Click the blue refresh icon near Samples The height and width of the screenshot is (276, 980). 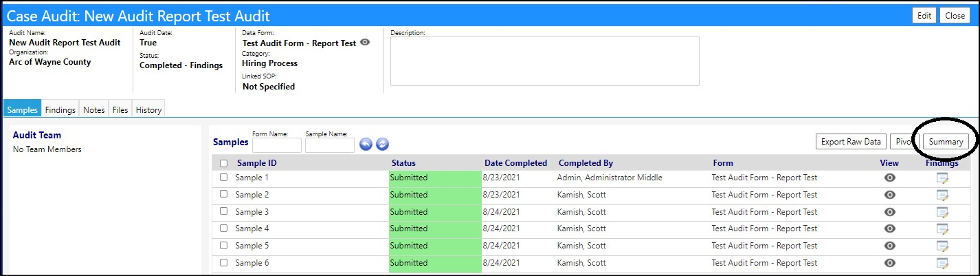(x=382, y=144)
